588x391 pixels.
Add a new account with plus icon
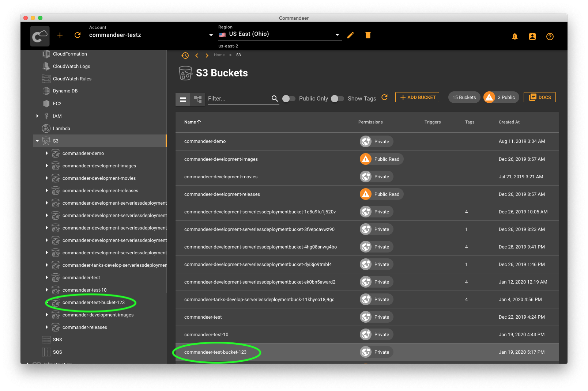tap(60, 35)
